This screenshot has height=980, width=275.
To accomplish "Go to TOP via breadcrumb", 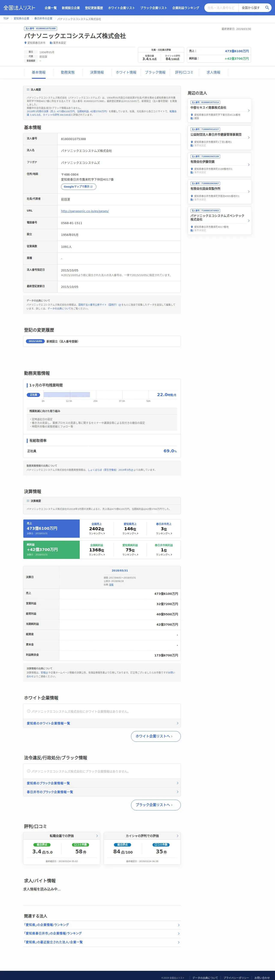I will (x=6, y=19).
